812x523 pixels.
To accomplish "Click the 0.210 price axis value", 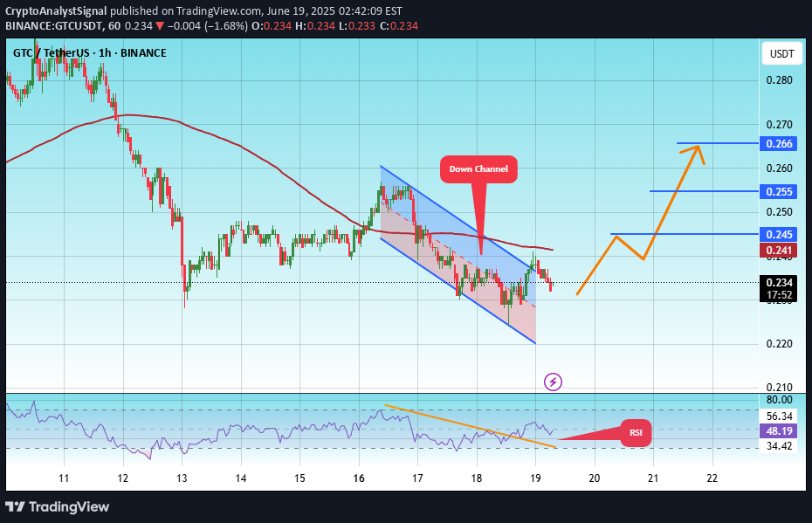I will (780, 388).
